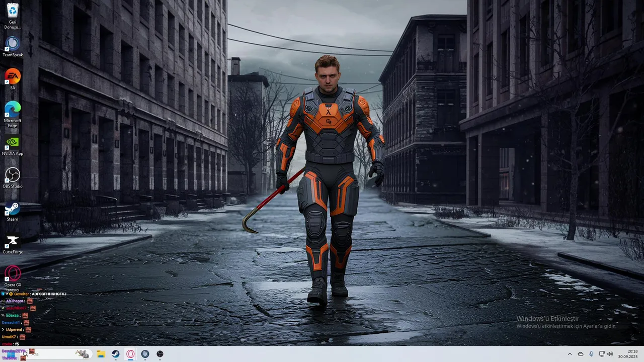Switch to Opera GX in the taskbar
The image size is (644, 362).
tap(130, 354)
